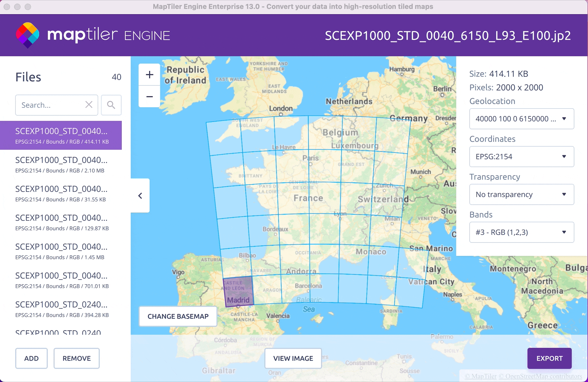Open the Coordinates EPSG:2154 dropdown
The height and width of the screenshot is (382, 588).
pos(521,157)
